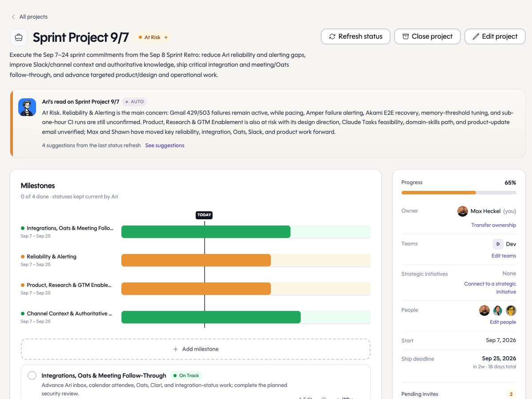This screenshot has height=399, width=532.
Task: Click the third avatar in People row
Action: point(511,310)
